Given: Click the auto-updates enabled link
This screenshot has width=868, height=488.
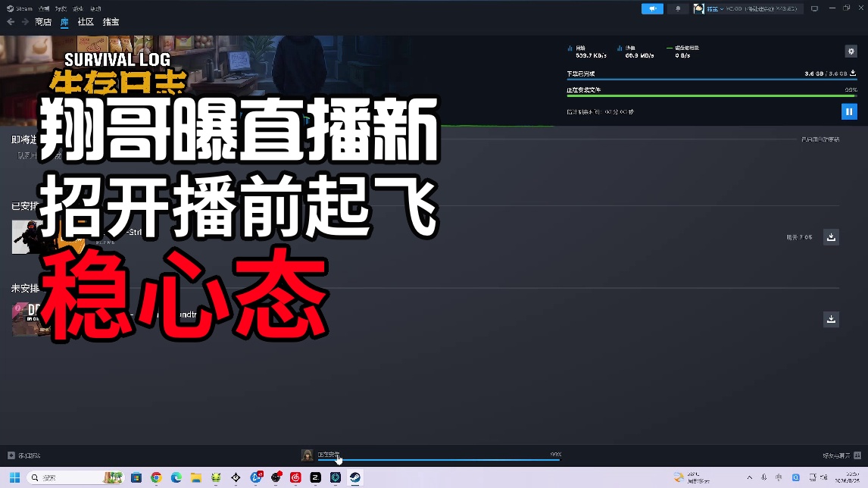Looking at the screenshot, I should click(820, 139).
